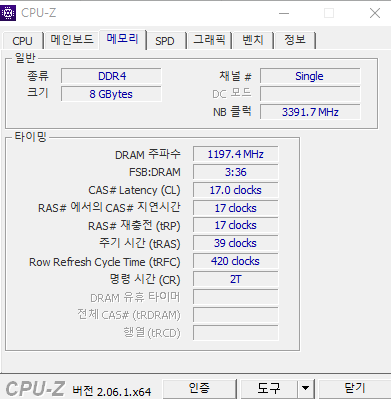
Task: Go to the 벤치 tab
Action: pyautogui.click(x=253, y=40)
